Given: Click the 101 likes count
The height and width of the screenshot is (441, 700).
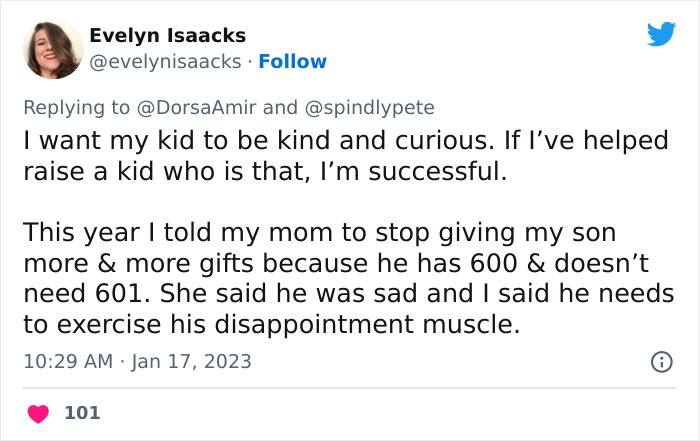Looking at the screenshot, I should (x=82, y=412).
